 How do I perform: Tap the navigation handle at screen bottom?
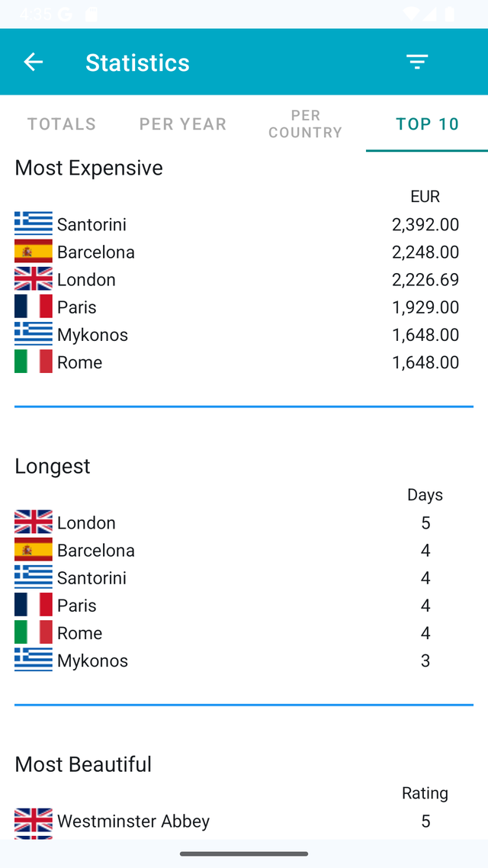[244, 854]
